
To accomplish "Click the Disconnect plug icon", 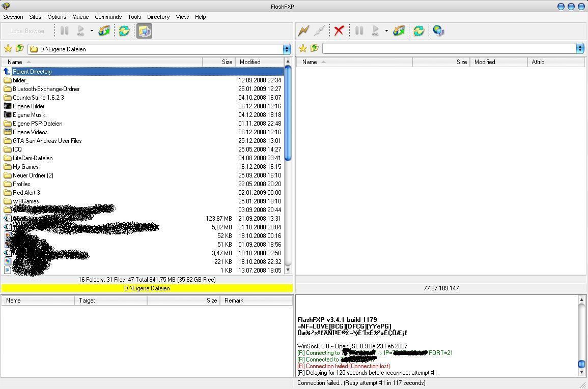I will tap(320, 31).
